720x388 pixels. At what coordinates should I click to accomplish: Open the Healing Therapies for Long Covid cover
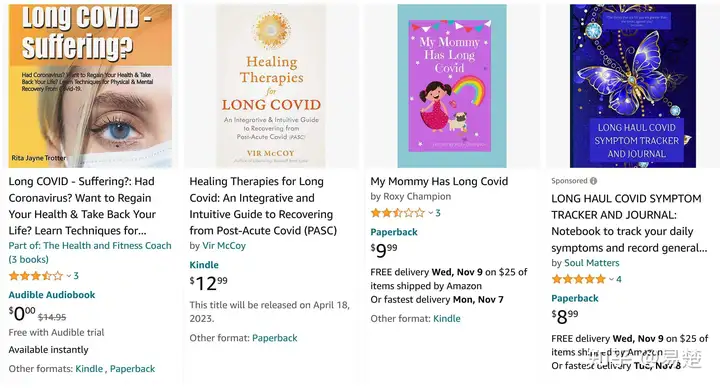271,85
